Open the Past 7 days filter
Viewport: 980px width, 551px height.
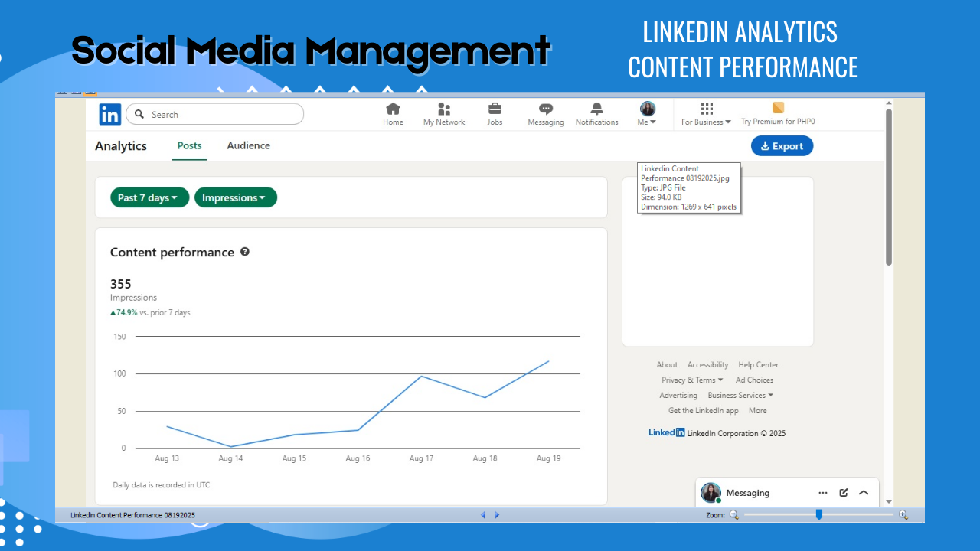tap(149, 197)
